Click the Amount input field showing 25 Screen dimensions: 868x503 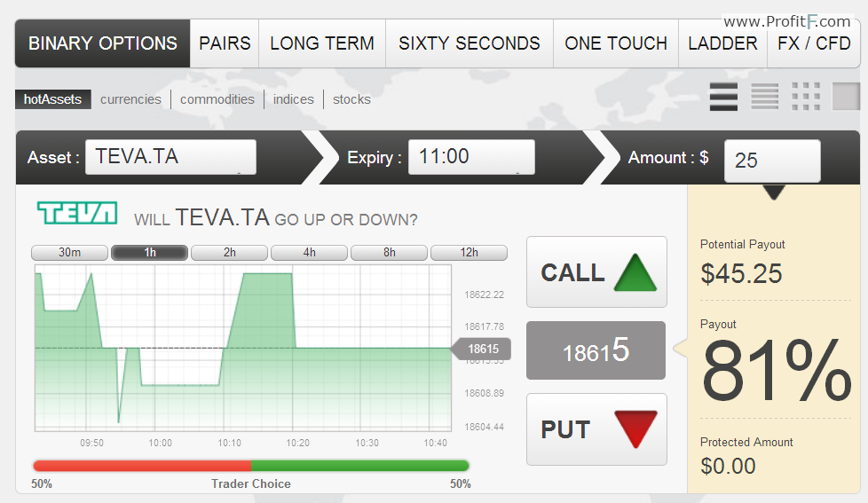[x=772, y=161]
